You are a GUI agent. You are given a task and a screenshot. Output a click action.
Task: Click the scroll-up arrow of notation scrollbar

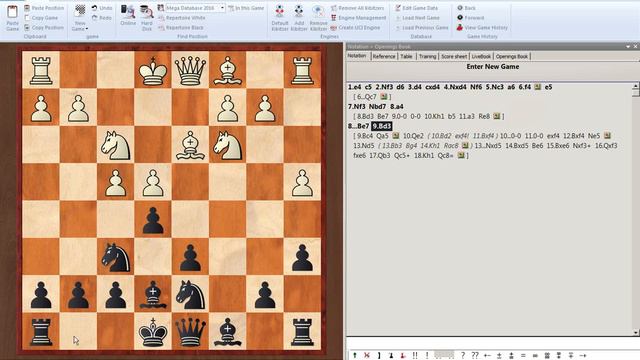point(636,86)
